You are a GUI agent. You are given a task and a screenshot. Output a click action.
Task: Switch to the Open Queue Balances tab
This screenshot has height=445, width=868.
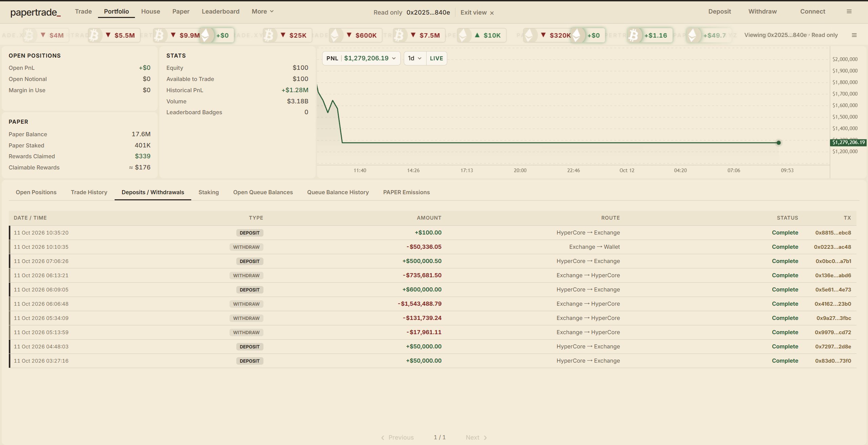(x=263, y=192)
